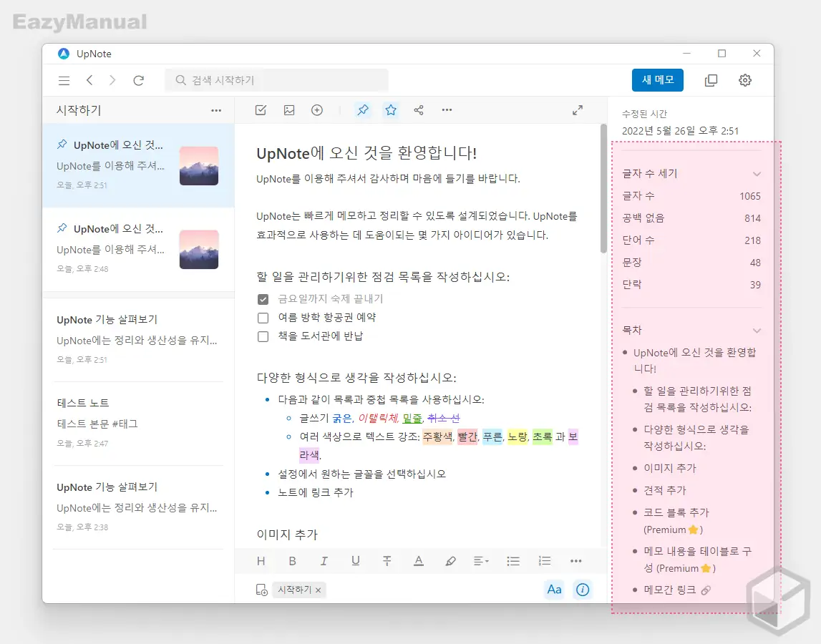Viewport: 821px width, 644px height.
Task: Click the 주황색 highlighted word
Action: coord(438,436)
